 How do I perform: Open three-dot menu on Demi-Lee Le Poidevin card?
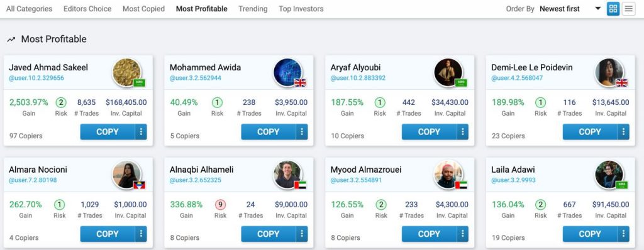623,132
